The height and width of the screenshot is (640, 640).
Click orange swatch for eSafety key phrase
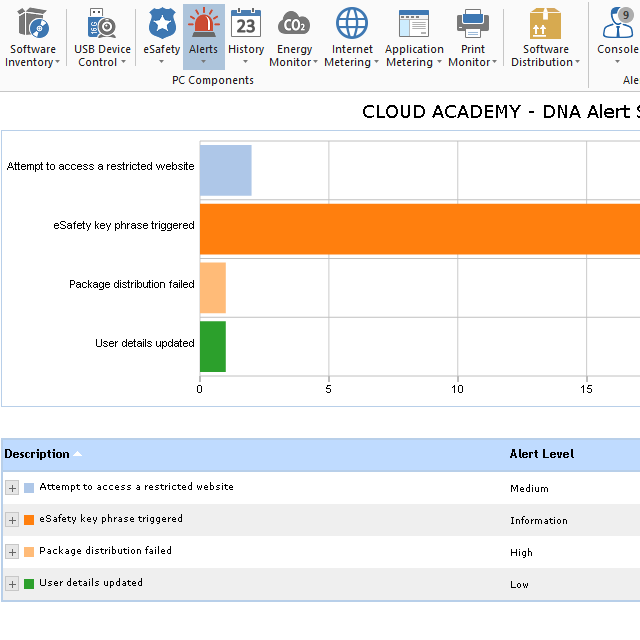(29, 520)
